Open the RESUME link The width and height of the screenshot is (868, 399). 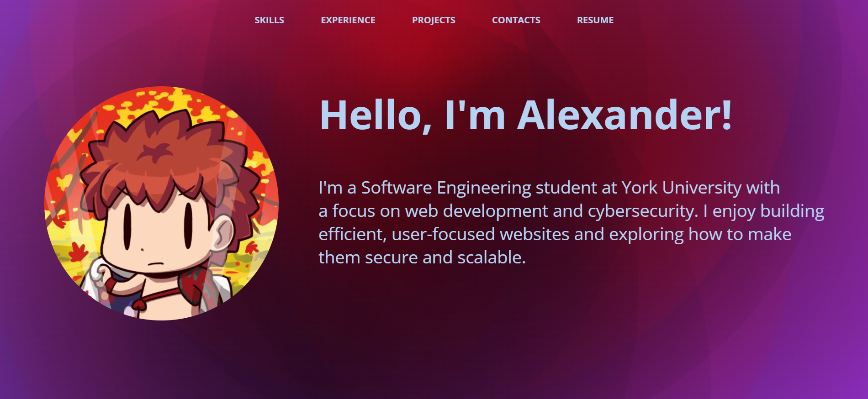[x=595, y=20]
